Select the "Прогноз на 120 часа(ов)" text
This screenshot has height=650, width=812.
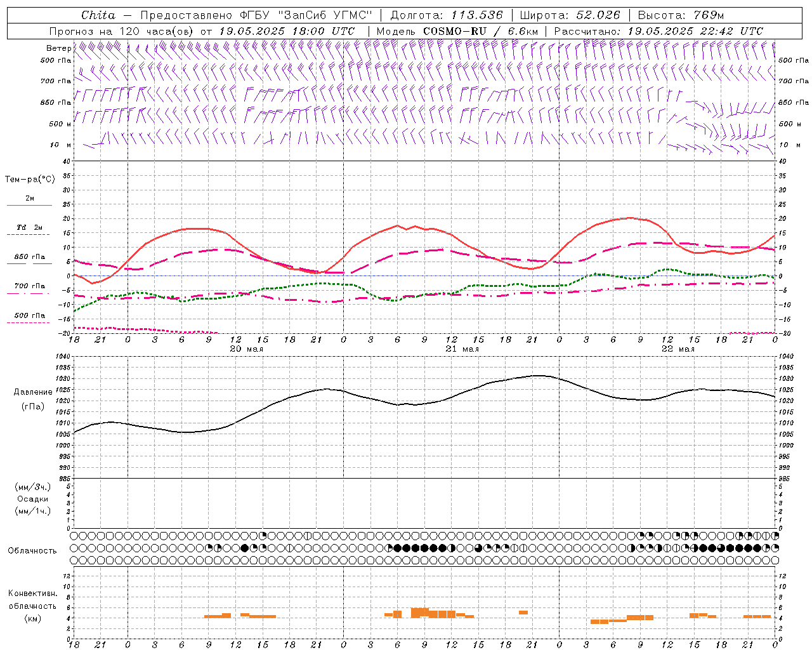click(x=122, y=31)
